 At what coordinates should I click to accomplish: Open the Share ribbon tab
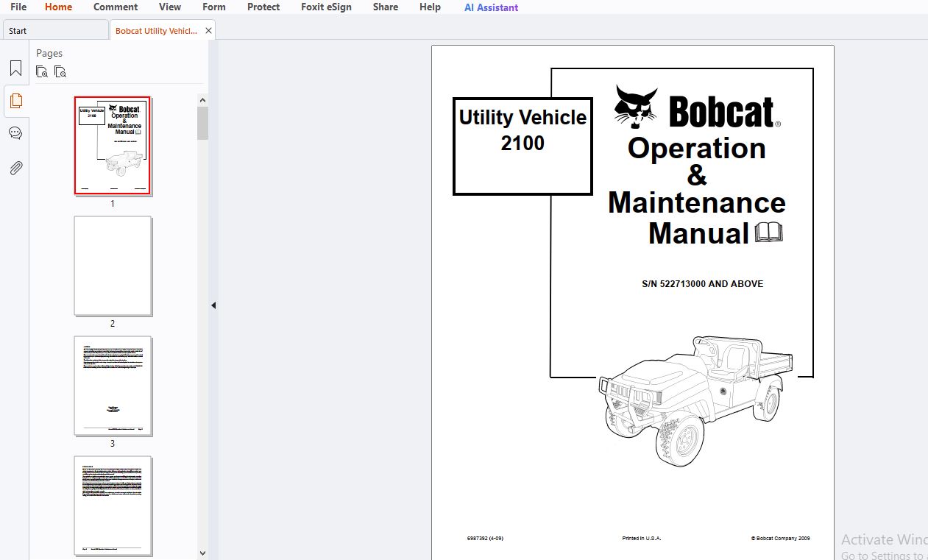click(386, 7)
